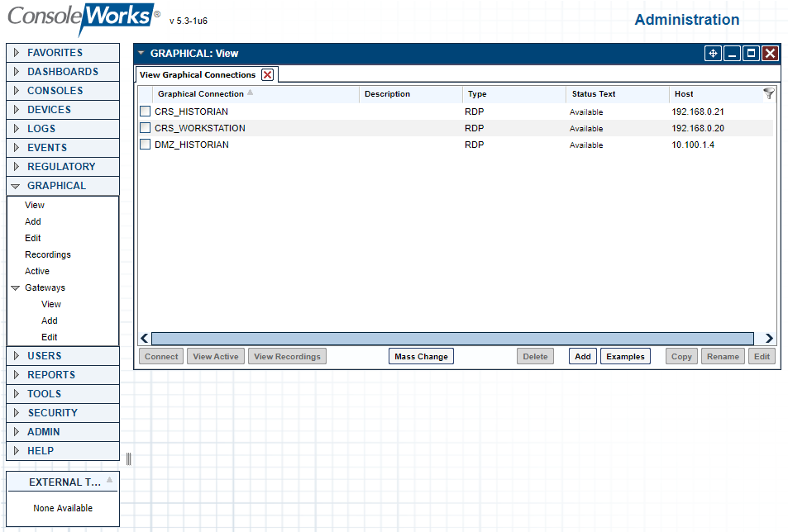Image resolution: width=788 pixels, height=532 pixels.
Task: Collapse panel via GRAPHICAL: View title arrow
Action: click(141, 53)
